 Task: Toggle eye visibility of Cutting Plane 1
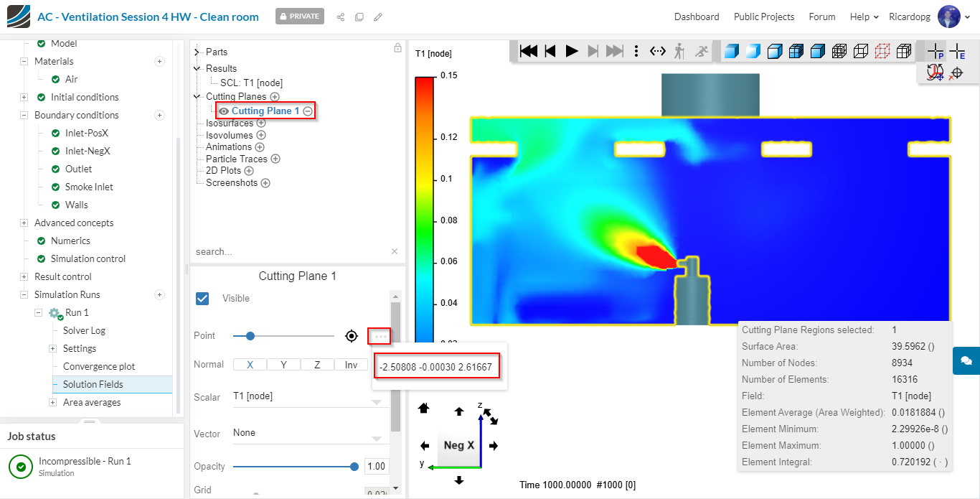click(224, 111)
